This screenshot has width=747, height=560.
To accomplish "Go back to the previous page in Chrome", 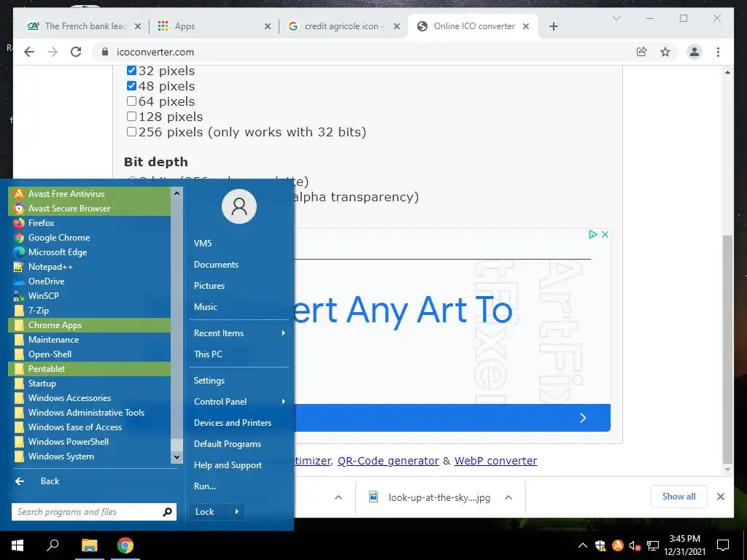I will [29, 52].
